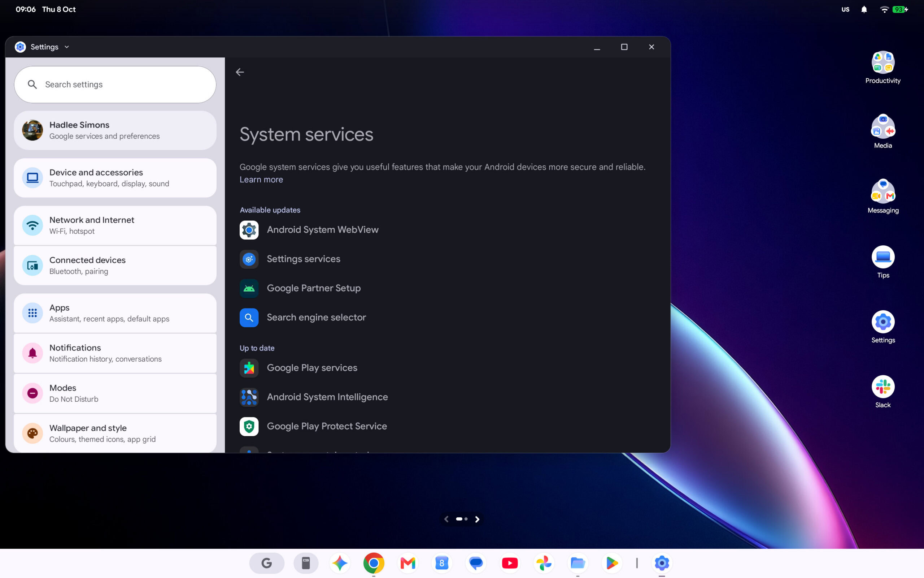Go back using the arrow above System services
This screenshot has width=924, height=578.
[240, 72]
